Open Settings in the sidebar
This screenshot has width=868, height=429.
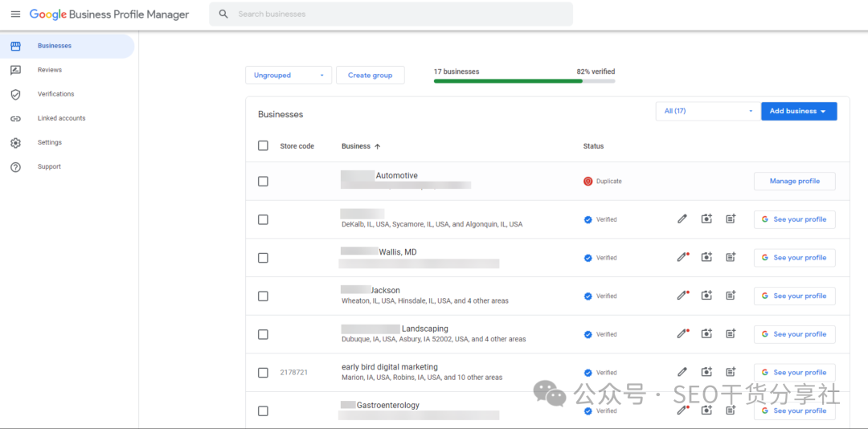click(67, 143)
